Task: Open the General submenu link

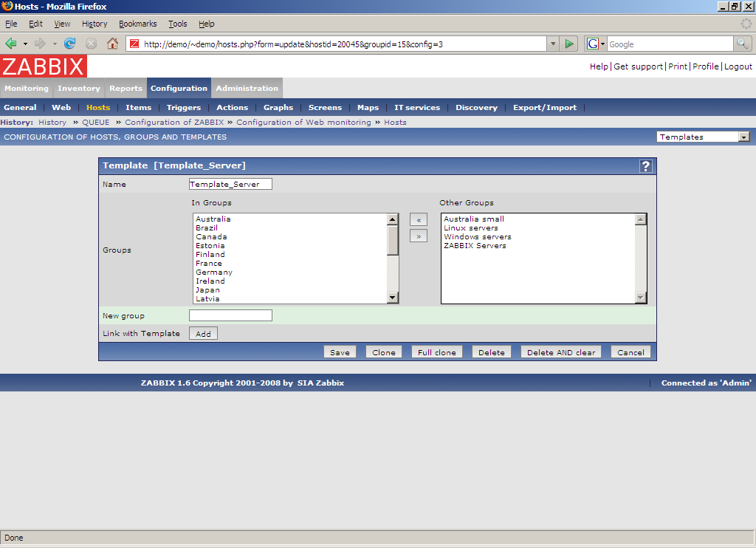Action: [20, 108]
